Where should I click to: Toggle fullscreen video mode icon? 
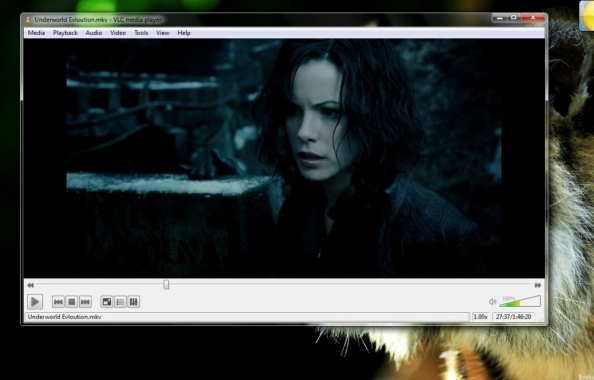[107, 302]
